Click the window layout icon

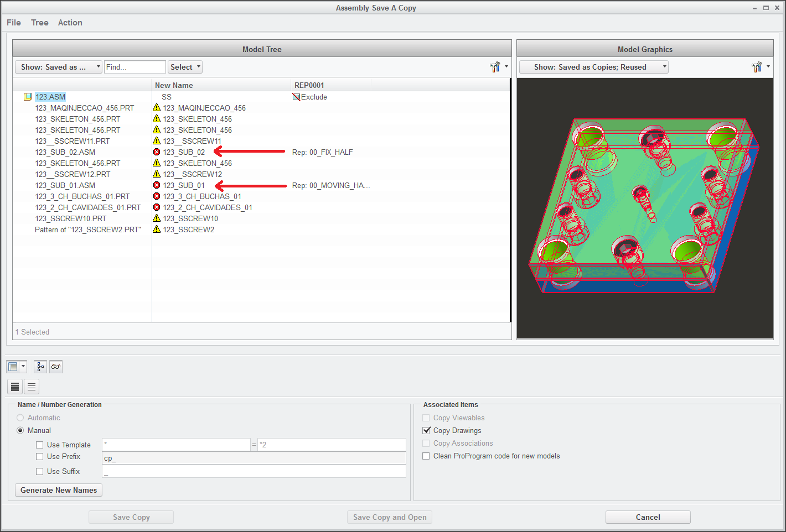[13, 367]
